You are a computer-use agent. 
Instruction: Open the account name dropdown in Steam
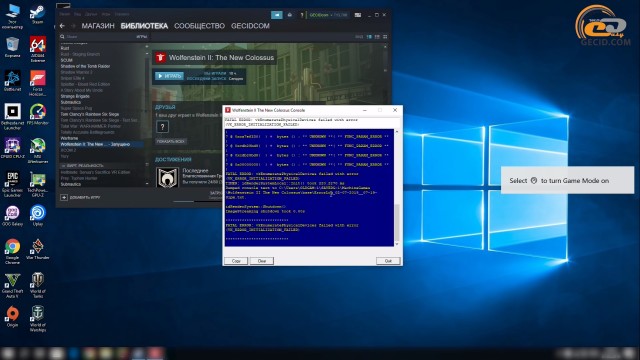328,15
